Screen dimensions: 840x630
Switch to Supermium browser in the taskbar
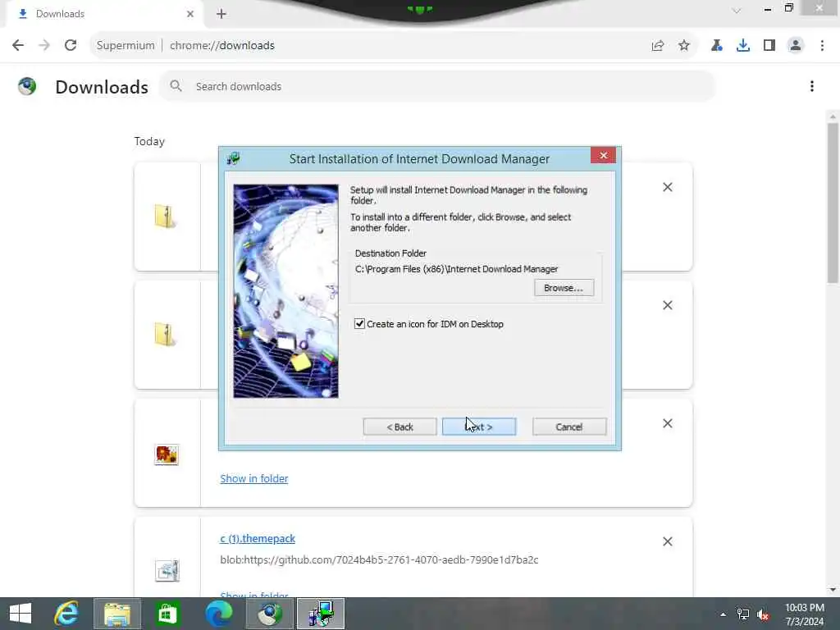[270, 614]
